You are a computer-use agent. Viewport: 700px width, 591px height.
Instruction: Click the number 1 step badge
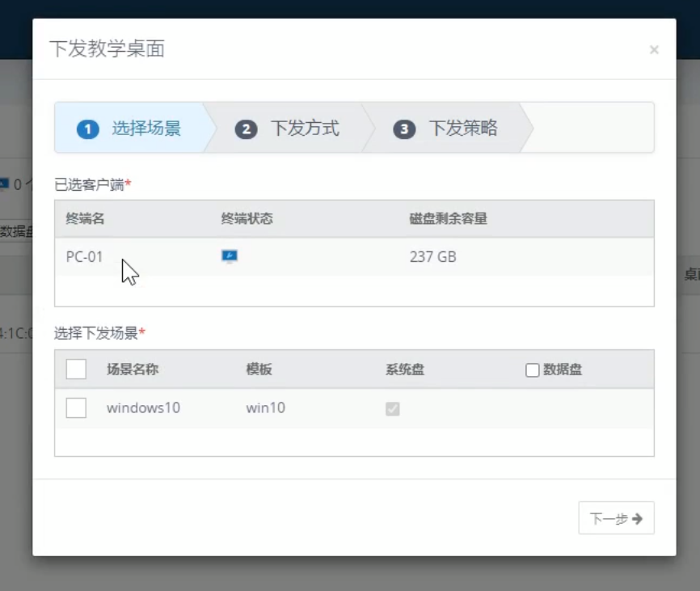coord(87,129)
